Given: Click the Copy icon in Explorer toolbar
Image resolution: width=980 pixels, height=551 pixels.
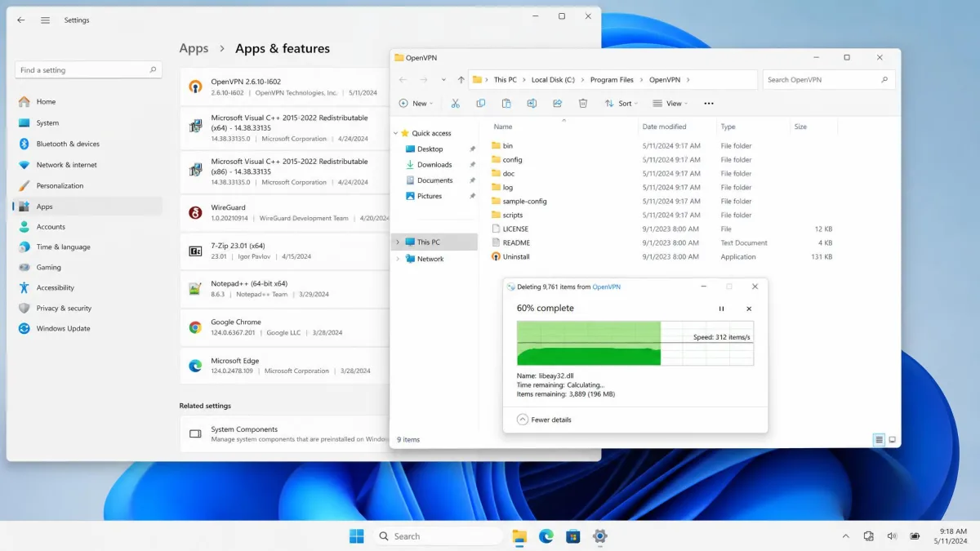Looking at the screenshot, I should [480, 104].
